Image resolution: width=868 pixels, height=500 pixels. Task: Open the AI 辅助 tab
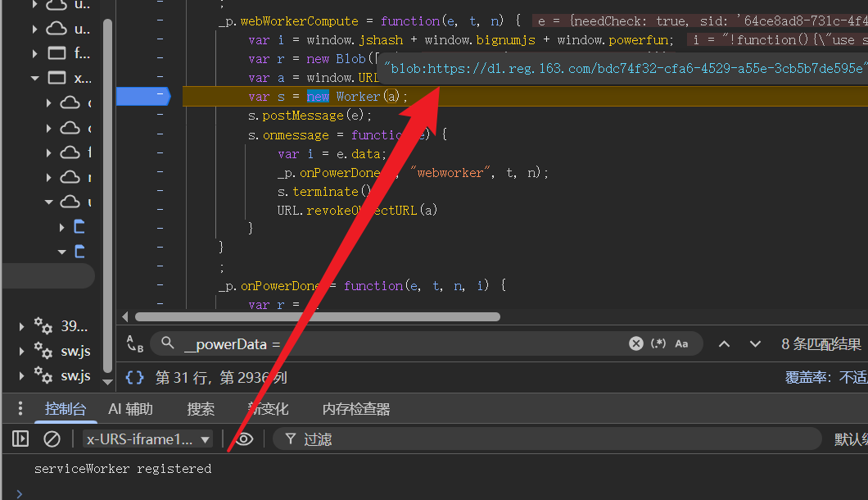point(131,409)
